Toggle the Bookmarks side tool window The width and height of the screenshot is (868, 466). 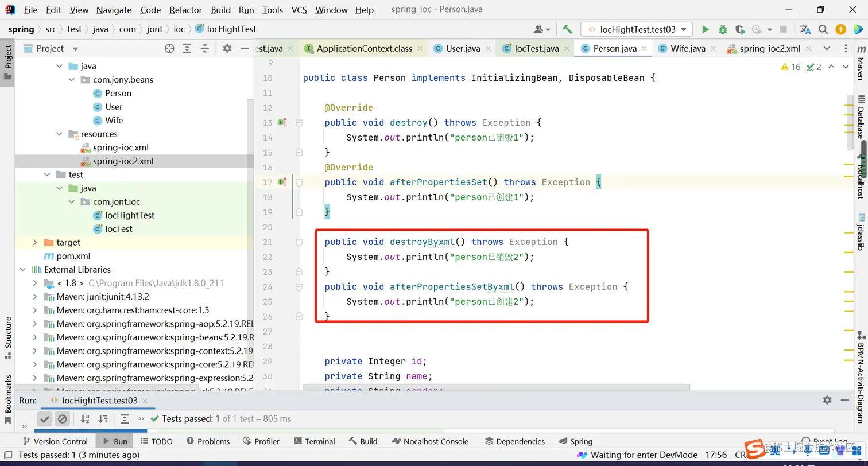[8, 399]
